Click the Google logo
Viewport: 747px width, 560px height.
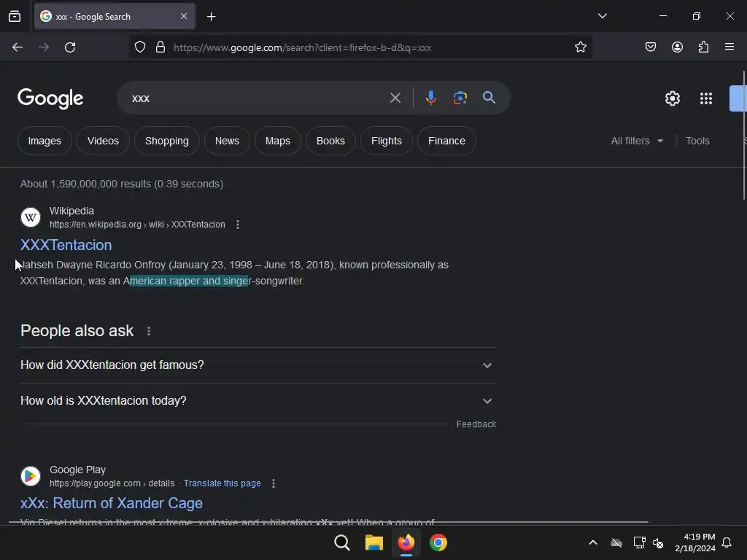pos(50,98)
